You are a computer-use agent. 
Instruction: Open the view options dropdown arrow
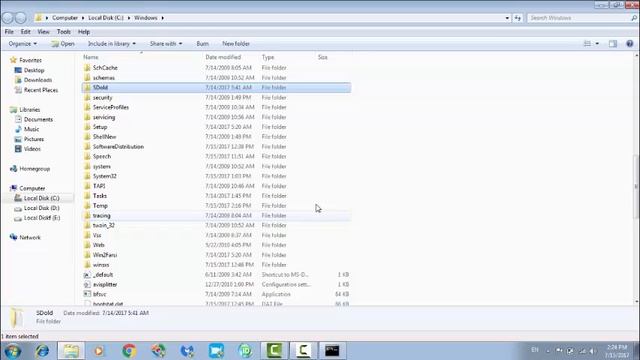(597, 44)
